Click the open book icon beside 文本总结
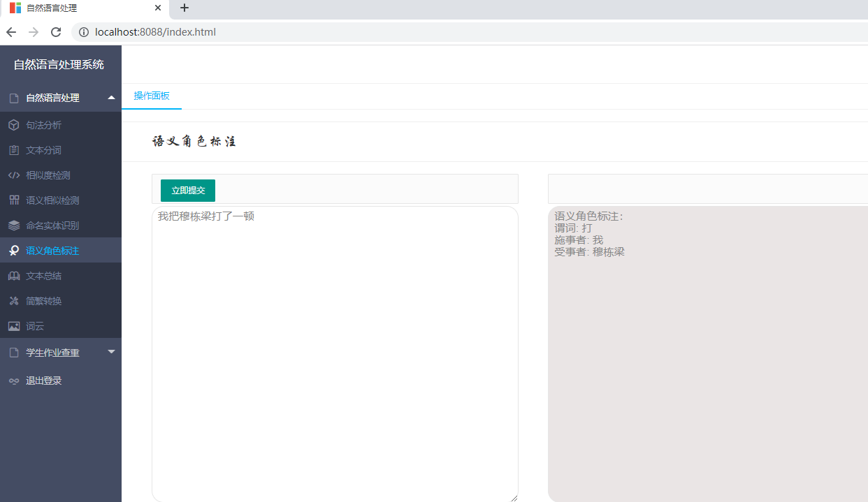868x502 pixels. 13,276
